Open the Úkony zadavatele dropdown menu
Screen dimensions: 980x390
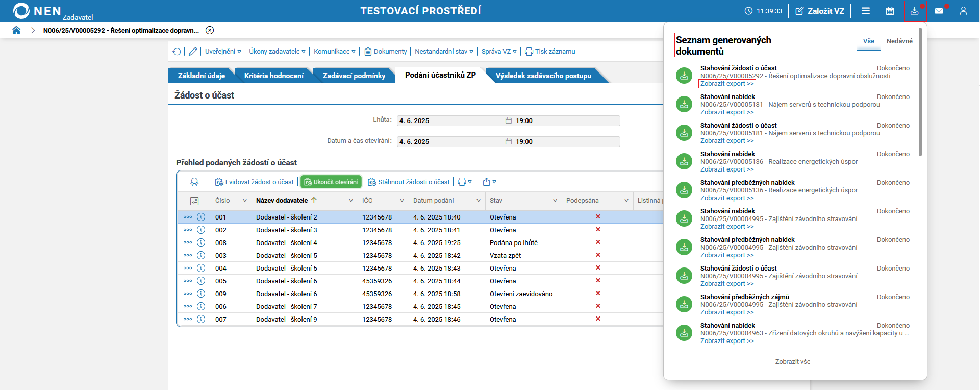tap(278, 52)
